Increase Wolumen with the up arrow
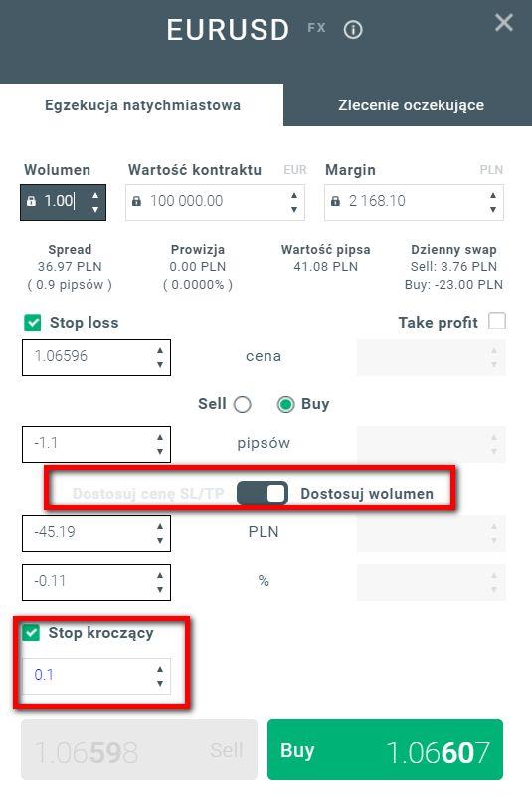Viewport: 532px width, 804px height. [95, 195]
